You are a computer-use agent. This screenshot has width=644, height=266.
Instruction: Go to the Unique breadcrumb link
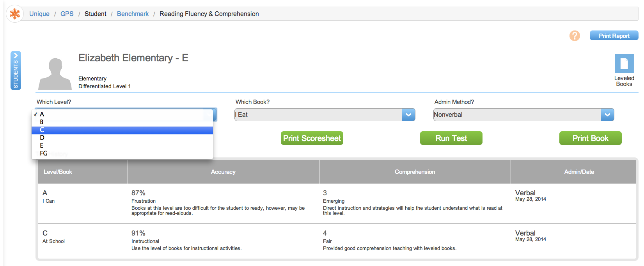(x=39, y=14)
